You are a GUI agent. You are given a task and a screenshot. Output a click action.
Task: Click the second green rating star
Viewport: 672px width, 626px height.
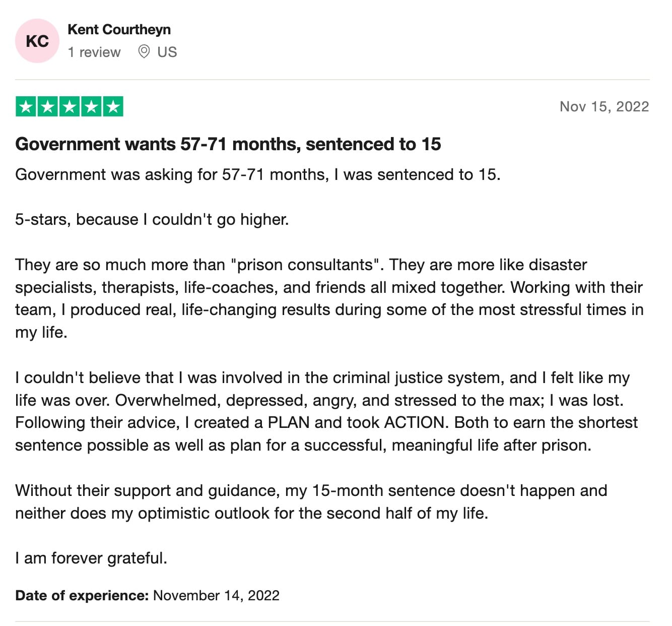(x=48, y=106)
